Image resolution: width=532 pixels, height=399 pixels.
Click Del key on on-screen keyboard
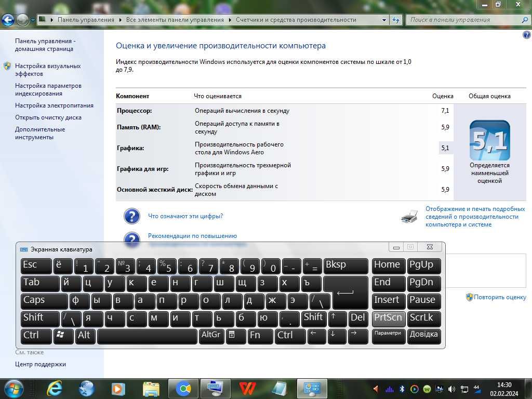(358, 319)
